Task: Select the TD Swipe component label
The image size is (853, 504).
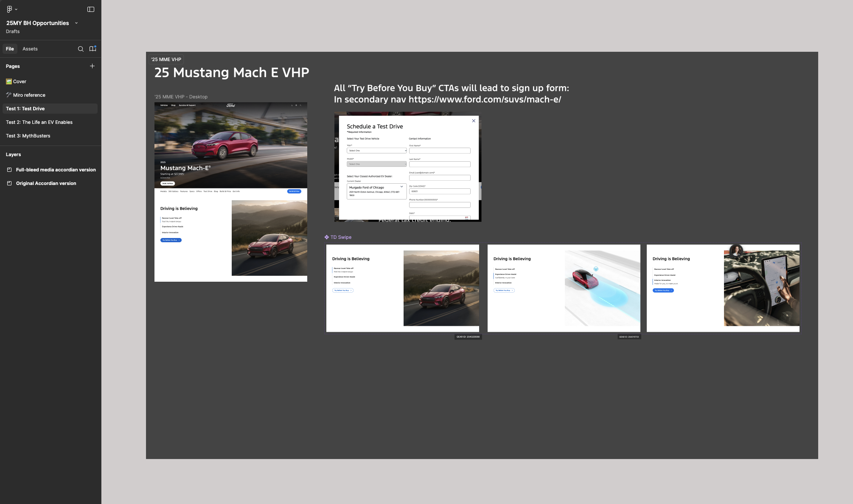Action: pyautogui.click(x=341, y=237)
